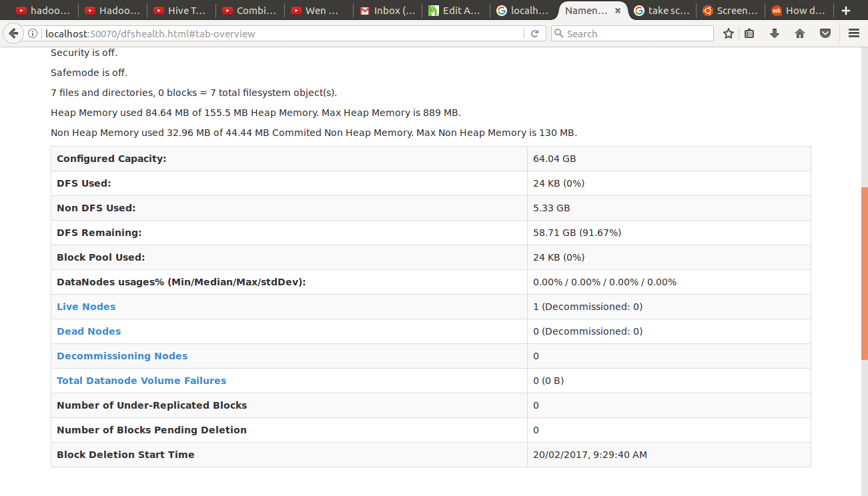Open the downloads arrow icon

pyautogui.click(x=774, y=33)
